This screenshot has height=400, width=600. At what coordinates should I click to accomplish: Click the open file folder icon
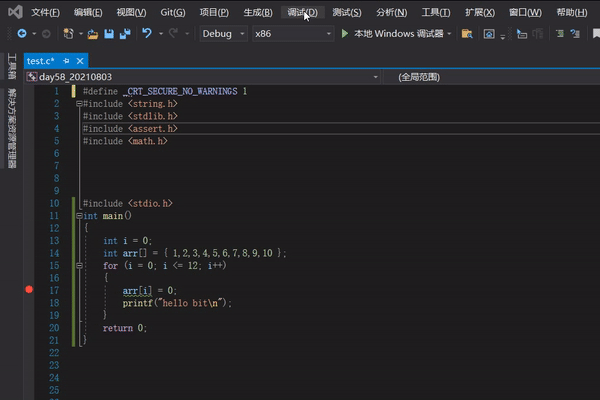(92, 34)
